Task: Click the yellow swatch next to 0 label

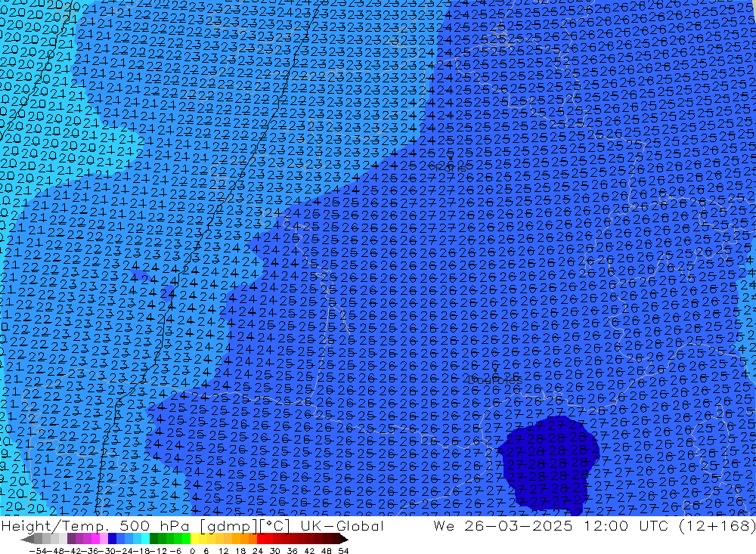Action: point(195,539)
